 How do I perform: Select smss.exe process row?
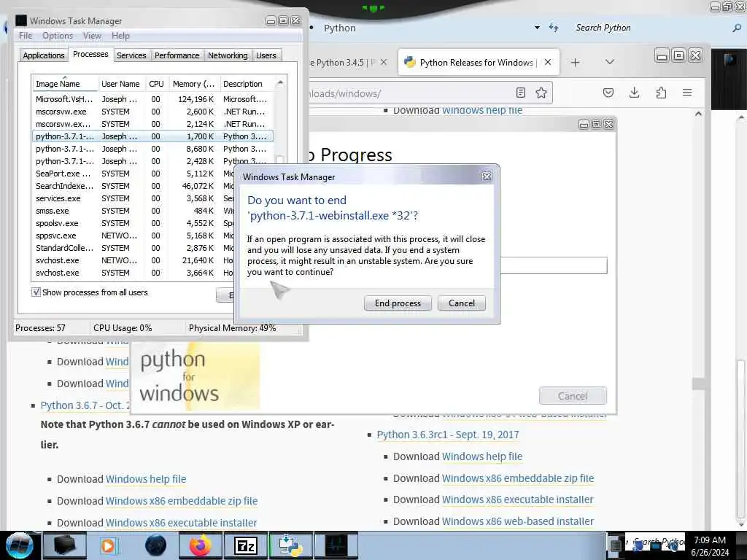click(x=133, y=211)
